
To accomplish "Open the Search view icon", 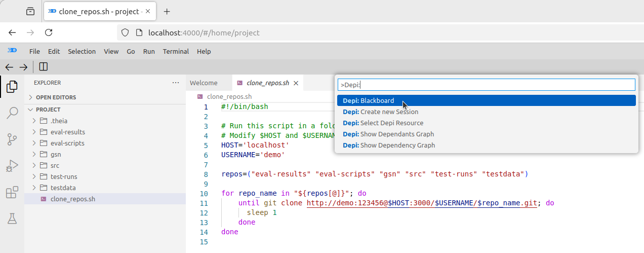I will pos(12,113).
